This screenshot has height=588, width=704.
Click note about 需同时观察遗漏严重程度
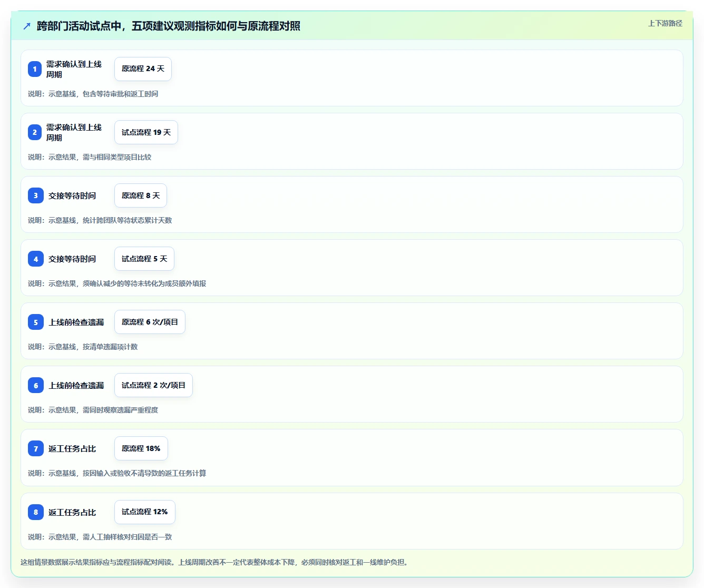pyautogui.click(x=93, y=410)
